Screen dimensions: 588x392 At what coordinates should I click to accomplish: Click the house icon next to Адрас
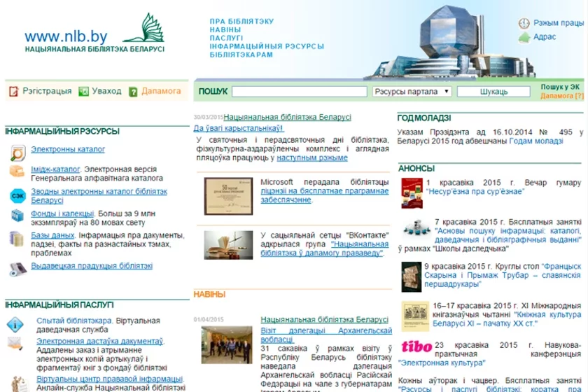pos(524,38)
